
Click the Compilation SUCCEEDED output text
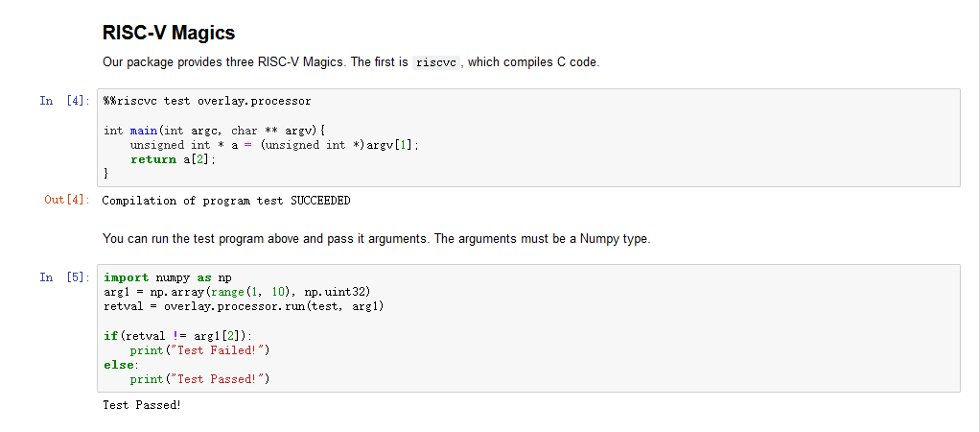click(x=226, y=201)
